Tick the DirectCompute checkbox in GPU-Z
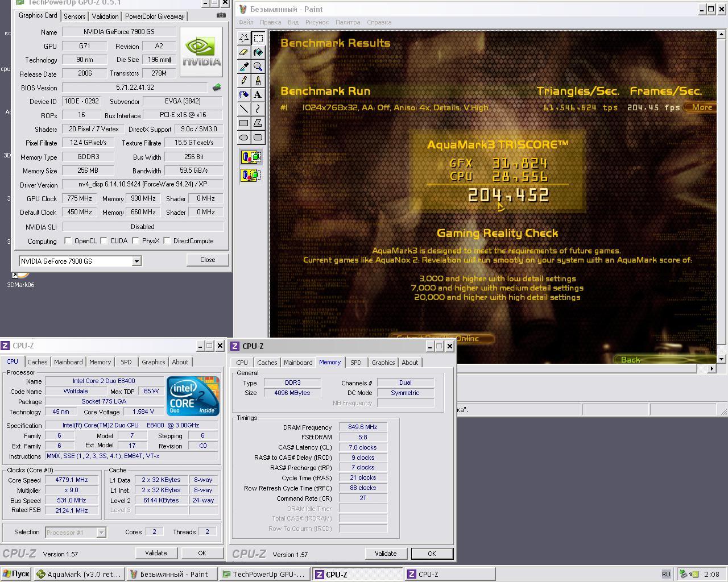Screen dimensions: 728x582 pos(167,241)
